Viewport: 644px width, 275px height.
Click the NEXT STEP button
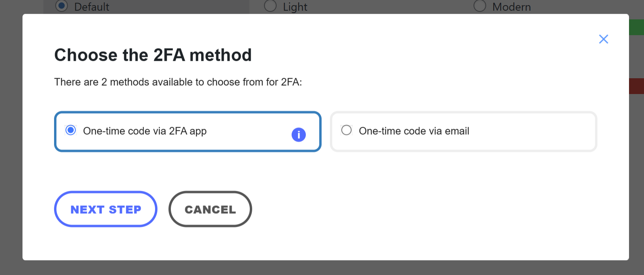pos(106,209)
